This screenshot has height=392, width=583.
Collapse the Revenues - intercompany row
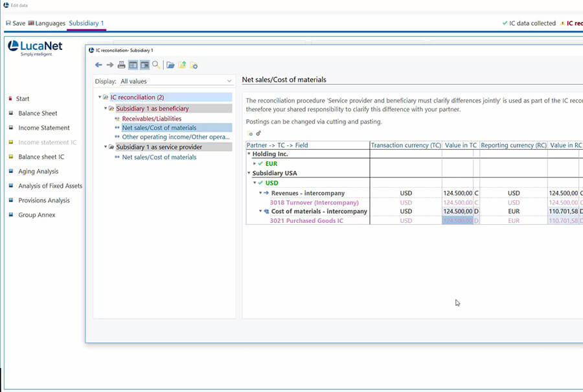tap(260, 193)
